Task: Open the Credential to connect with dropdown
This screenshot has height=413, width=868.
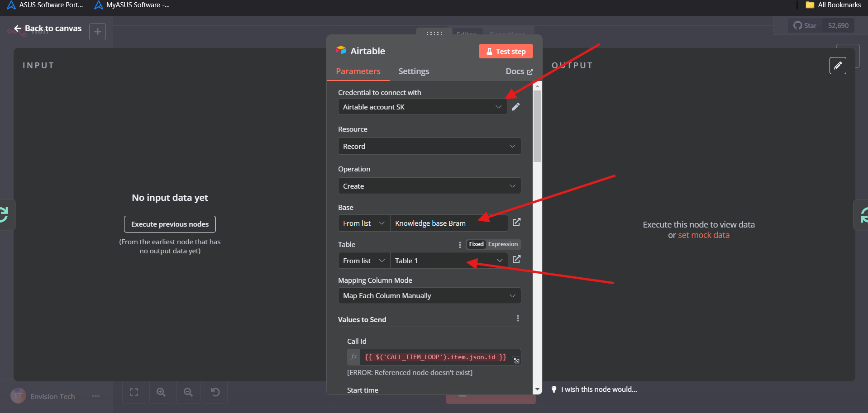Action: 422,107
